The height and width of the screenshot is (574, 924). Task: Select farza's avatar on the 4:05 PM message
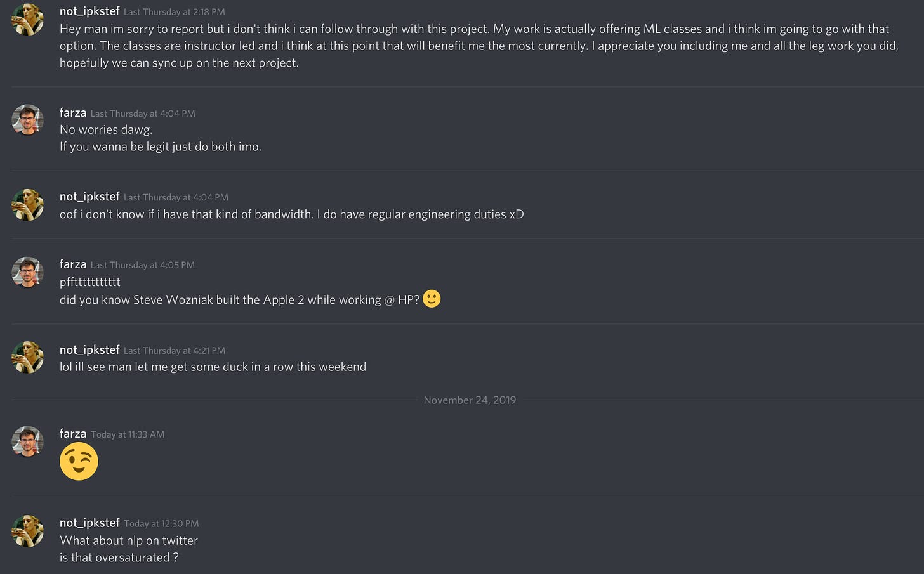[28, 272]
